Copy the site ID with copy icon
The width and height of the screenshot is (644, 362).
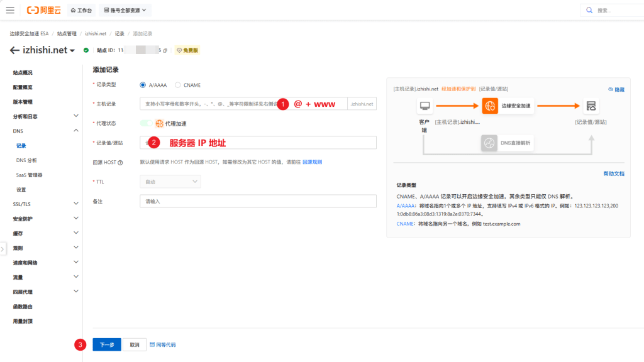[x=165, y=50]
